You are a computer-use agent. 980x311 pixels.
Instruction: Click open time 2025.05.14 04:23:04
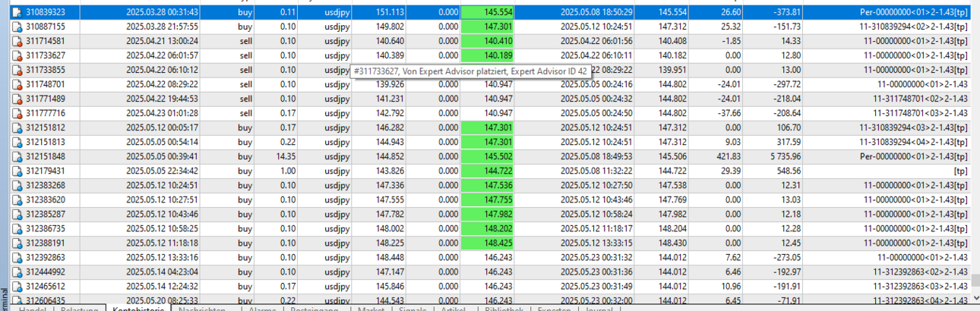coord(163,272)
